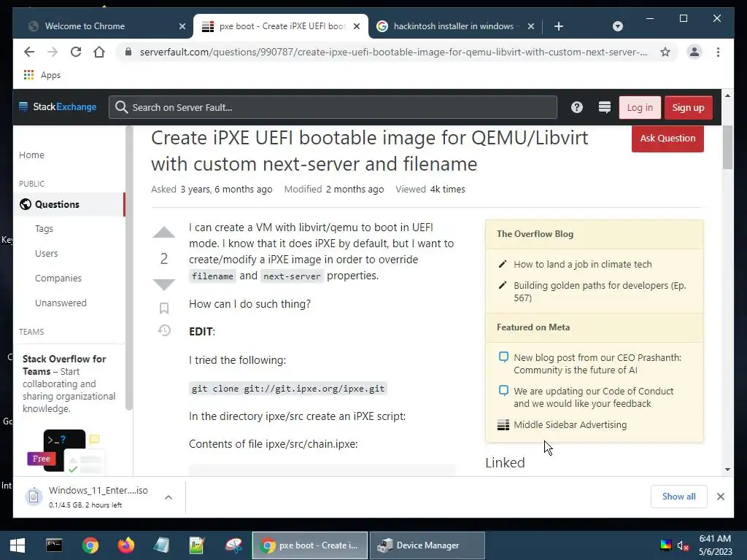Reload the current page

[76, 52]
